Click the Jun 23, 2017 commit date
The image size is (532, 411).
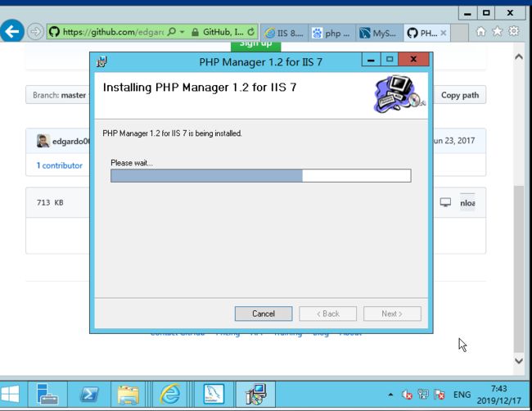[x=454, y=141]
